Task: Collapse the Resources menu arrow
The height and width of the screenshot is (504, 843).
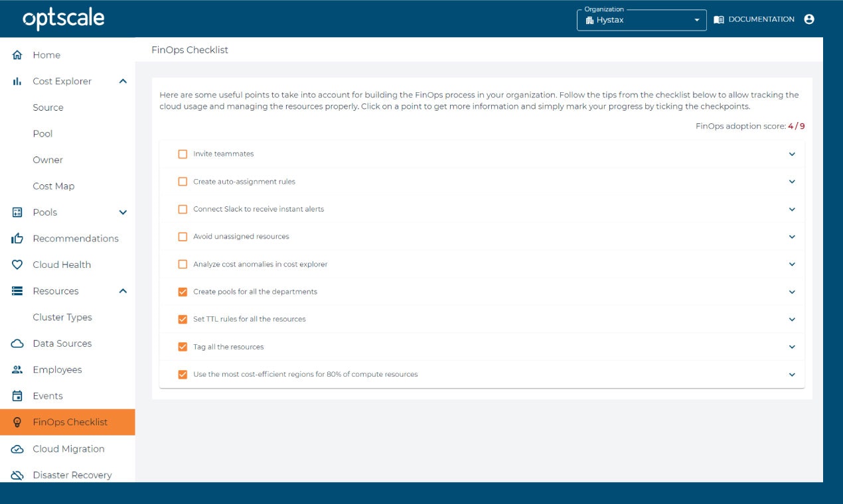Action: point(123,291)
